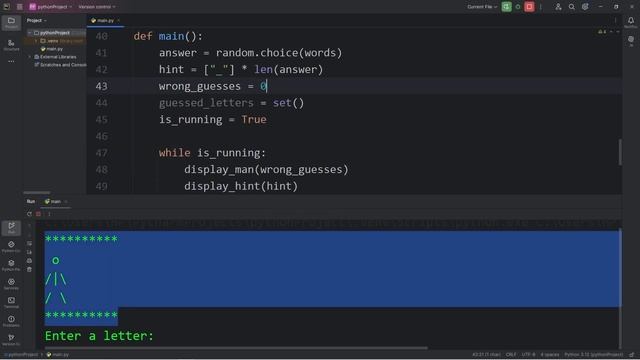Open the AI Assistant tool window
Viewport: 640px width, 360px height.
click(x=631, y=40)
